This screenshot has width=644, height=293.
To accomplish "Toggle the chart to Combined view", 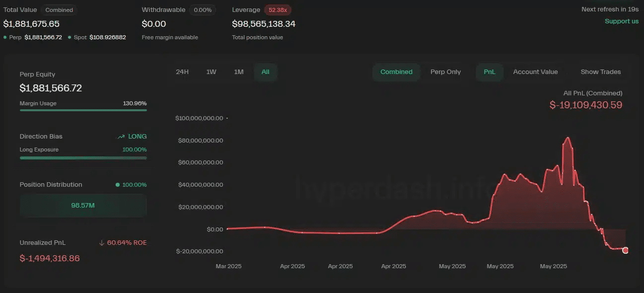I will click(396, 72).
